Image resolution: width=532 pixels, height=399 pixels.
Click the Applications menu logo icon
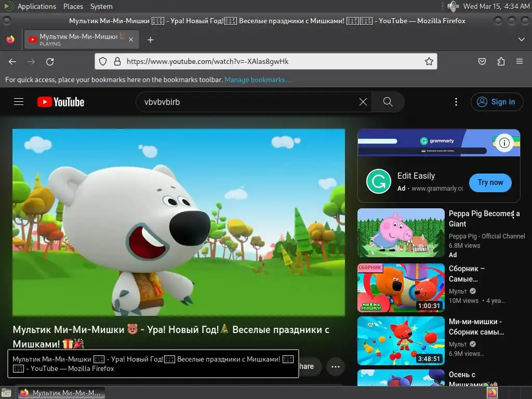tap(9, 6)
